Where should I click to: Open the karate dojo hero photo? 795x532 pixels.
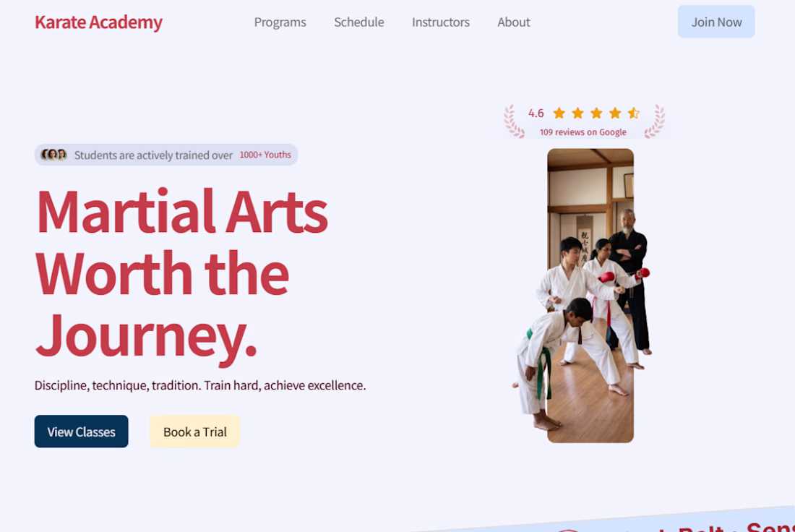[590, 296]
